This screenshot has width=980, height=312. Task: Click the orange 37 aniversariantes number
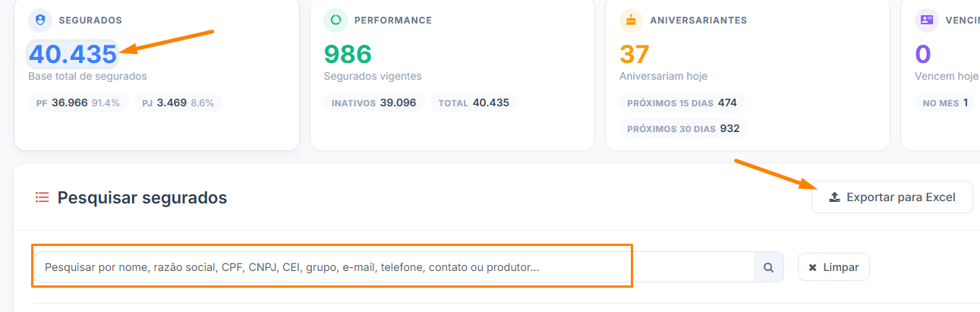click(635, 55)
